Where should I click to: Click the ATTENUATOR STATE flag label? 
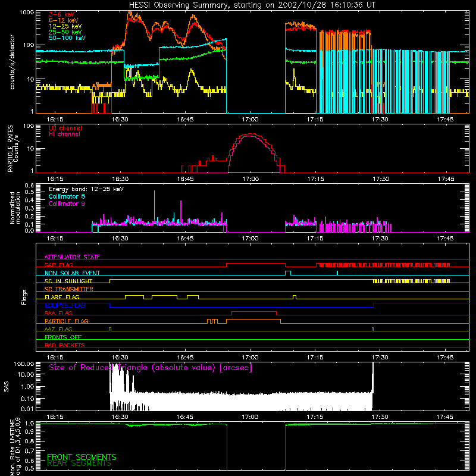pos(72,257)
